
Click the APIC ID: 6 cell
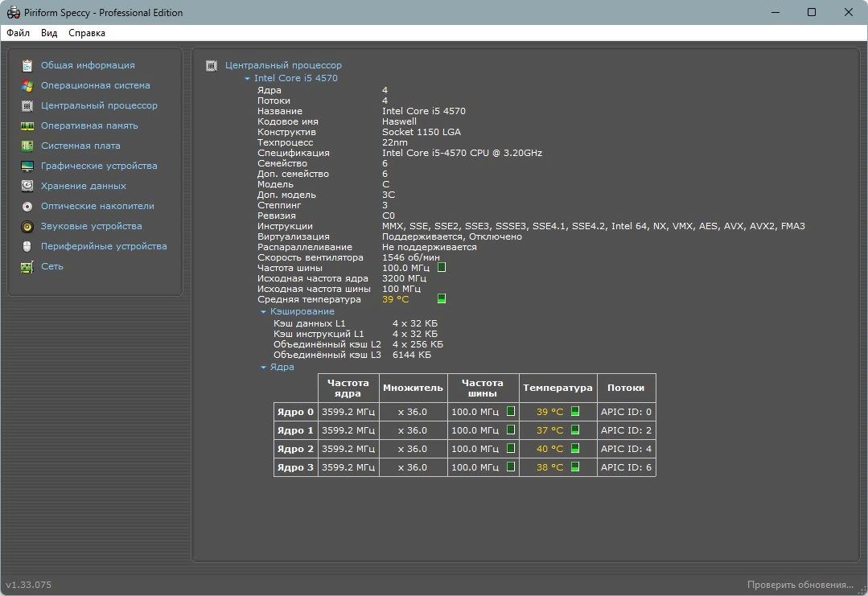[626, 467]
